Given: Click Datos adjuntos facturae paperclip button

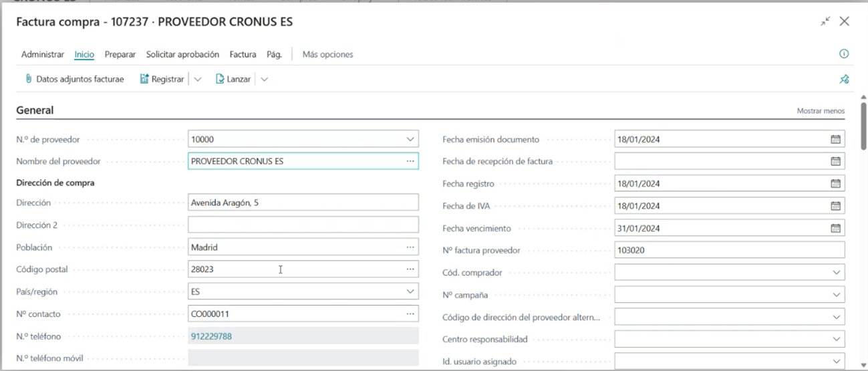Looking at the screenshot, I should point(74,79).
